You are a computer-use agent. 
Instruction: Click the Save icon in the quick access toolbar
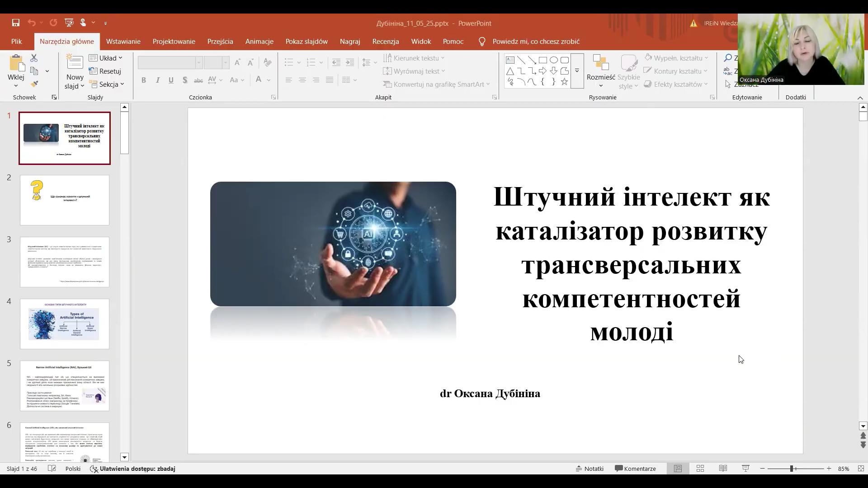pyautogui.click(x=15, y=23)
